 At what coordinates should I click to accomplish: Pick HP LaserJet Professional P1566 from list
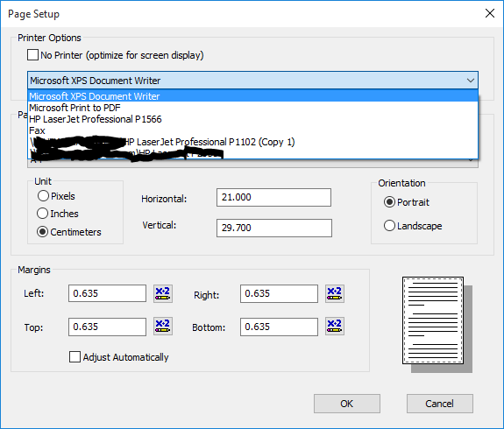tap(253, 119)
